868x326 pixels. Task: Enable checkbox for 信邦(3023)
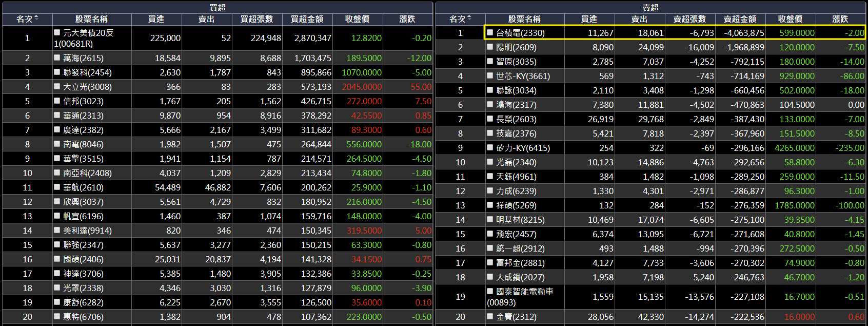click(x=57, y=101)
